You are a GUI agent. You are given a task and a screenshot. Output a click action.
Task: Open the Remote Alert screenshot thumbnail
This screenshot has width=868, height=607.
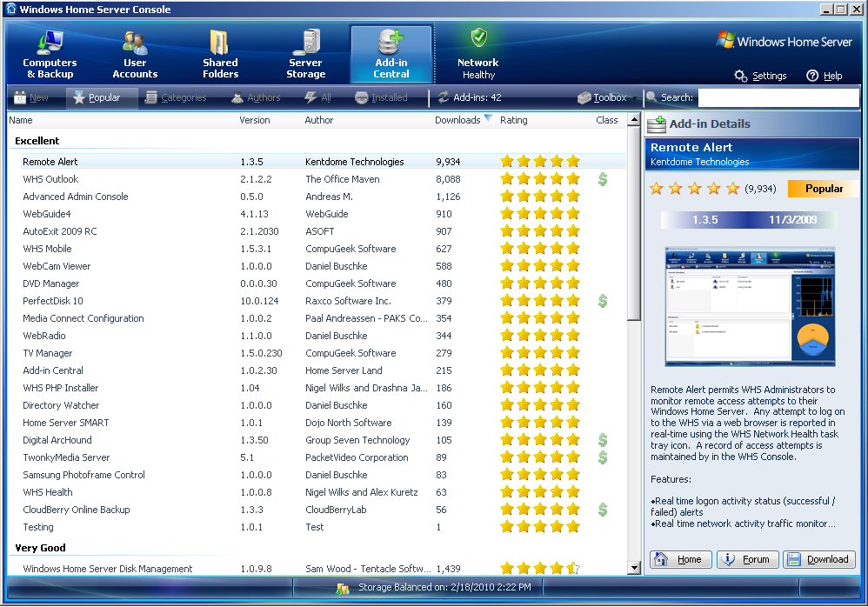(x=750, y=306)
